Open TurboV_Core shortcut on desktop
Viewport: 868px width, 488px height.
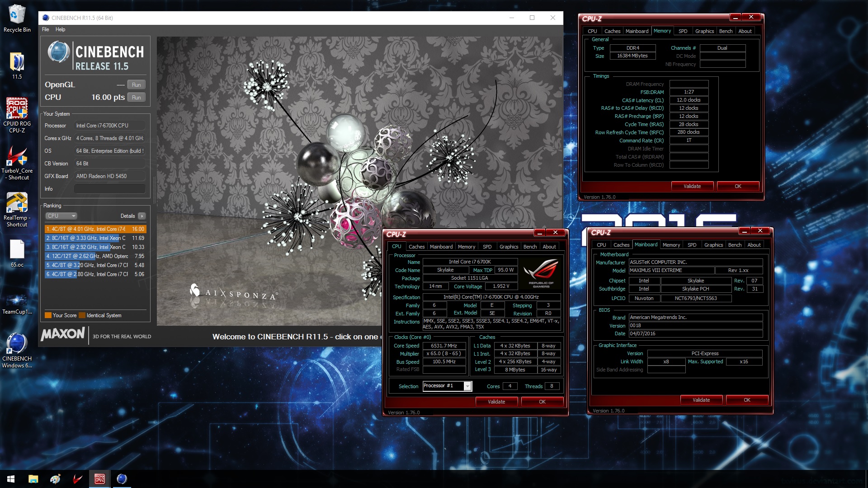tap(17, 163)
